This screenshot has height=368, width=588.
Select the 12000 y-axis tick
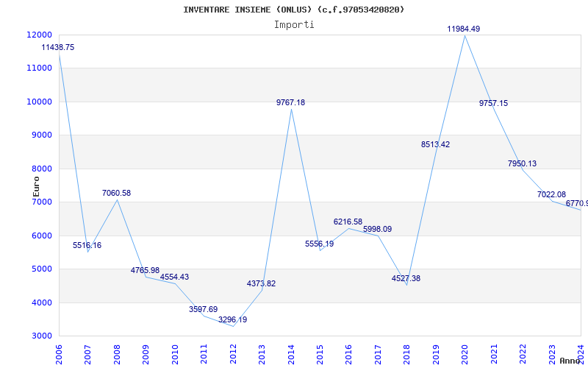point(39,35)
